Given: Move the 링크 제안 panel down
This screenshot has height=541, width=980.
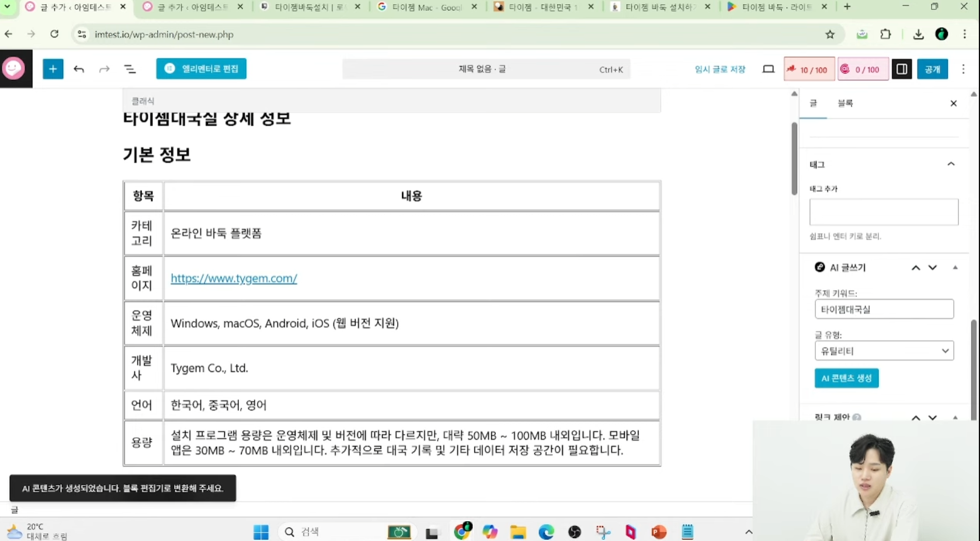Looking at the screenshot, I should tap(933, 417).
